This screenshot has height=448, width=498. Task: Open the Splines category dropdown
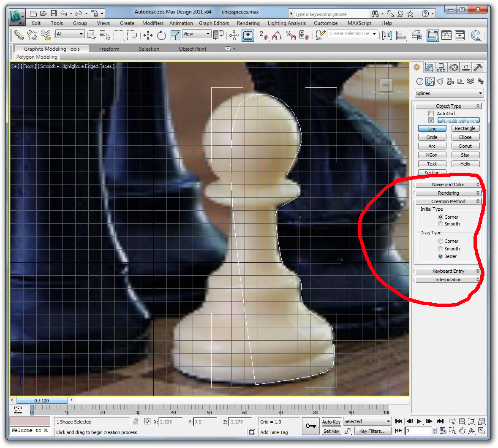tap(449, 93)
